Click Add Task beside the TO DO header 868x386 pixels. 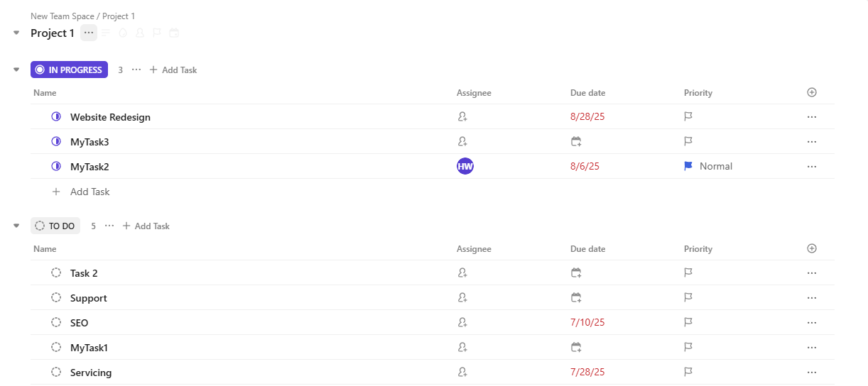(x=146, y=226)
